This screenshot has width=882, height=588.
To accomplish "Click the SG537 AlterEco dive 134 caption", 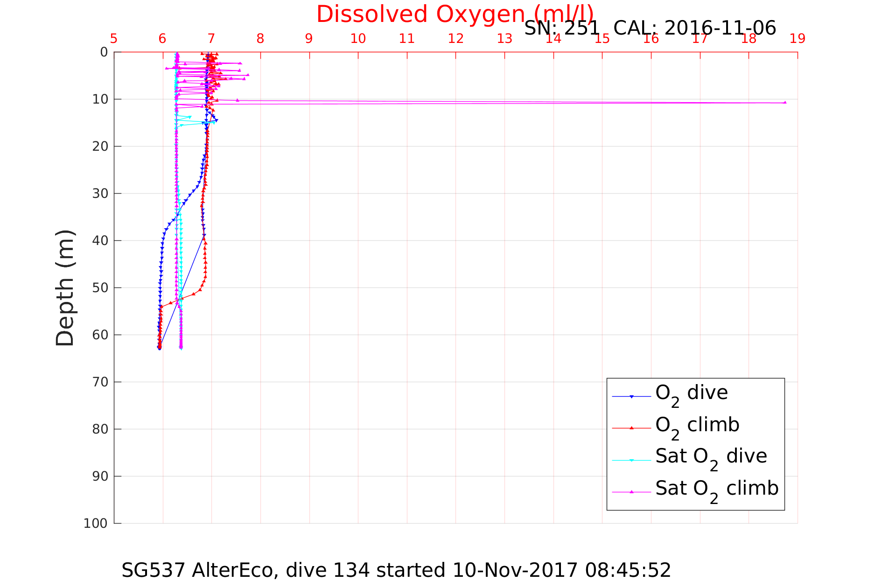I will pos(396,570).
